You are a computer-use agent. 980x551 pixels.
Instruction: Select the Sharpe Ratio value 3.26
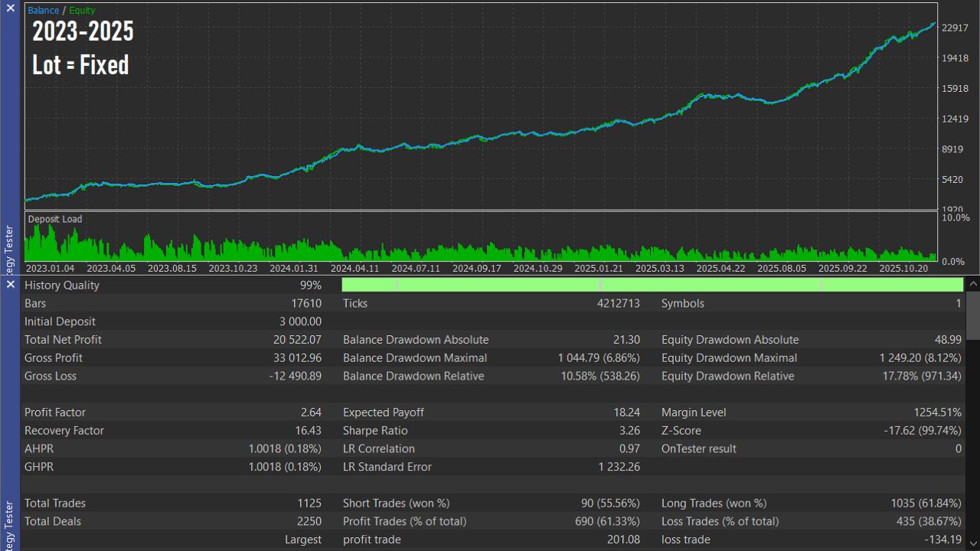630,431
